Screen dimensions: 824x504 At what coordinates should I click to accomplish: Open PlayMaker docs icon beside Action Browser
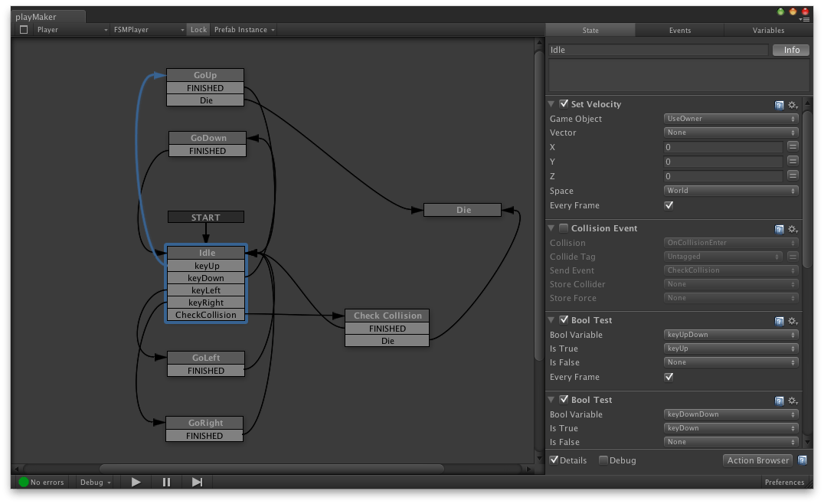[803, 460]
